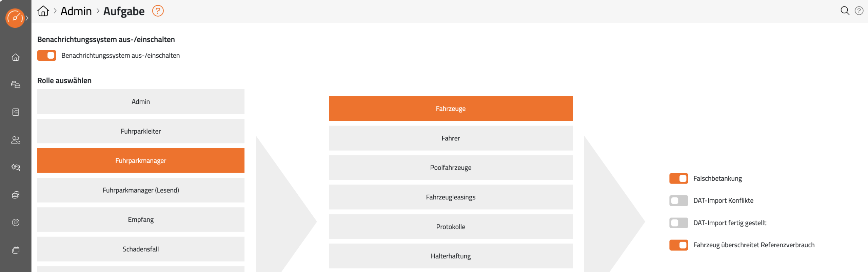This screenshot has height=272, width=868.
Task: Click the search magnifier icon
Action: coord(845,11)
